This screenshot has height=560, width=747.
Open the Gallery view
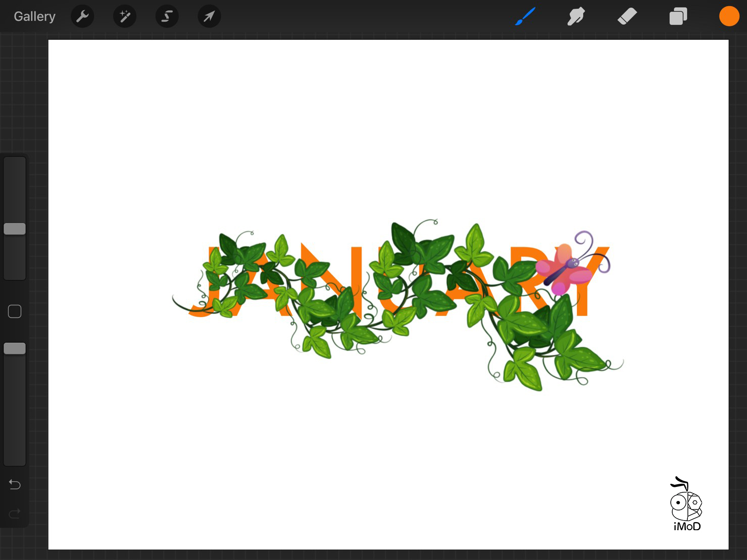[34, 17]
